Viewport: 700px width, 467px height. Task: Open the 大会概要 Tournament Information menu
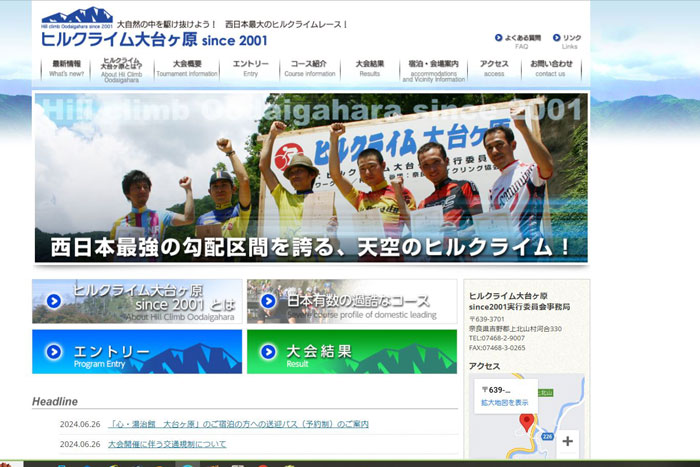click(187, 68)
